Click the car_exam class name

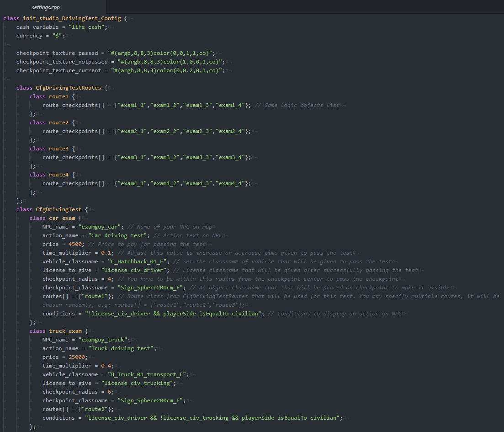(62, 218)
